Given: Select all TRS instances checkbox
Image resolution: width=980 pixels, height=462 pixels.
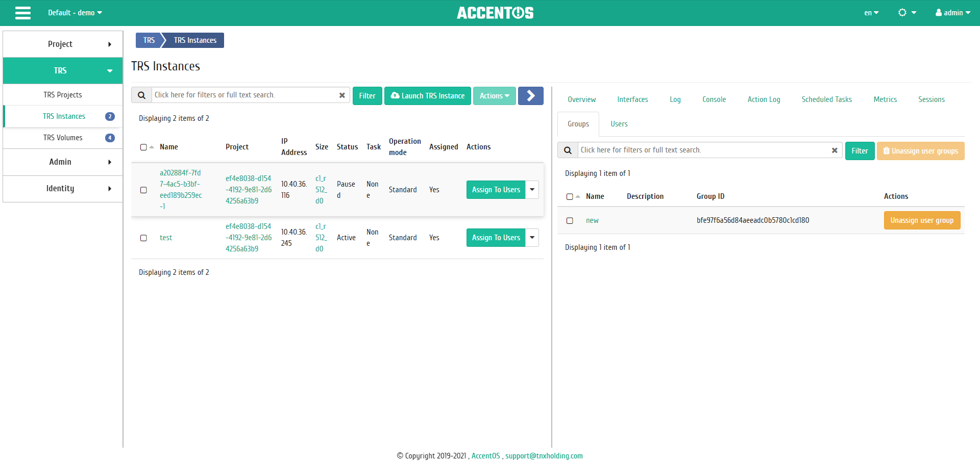Looking at the screenshot, I should 143,147.
